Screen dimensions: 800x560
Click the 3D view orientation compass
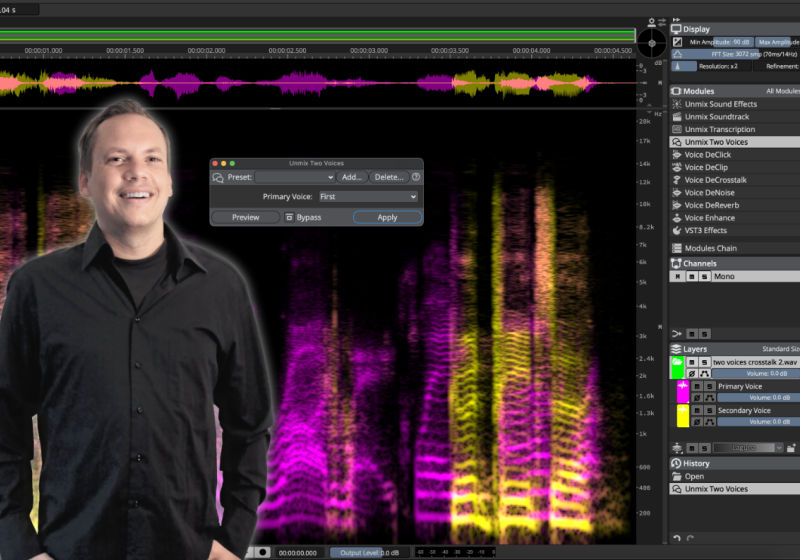pos(652,43)
